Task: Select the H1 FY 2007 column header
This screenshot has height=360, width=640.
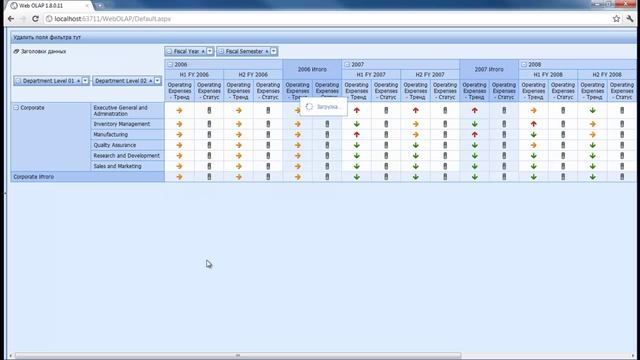Action: (x=371, y=75)
